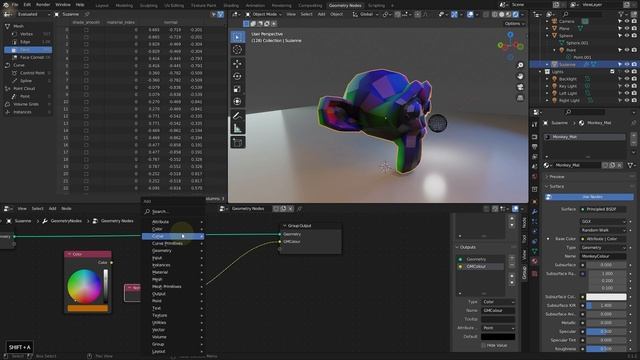Open the Object Mode dropdown
This screenshot has height=360, width=640.
(264, 14)
